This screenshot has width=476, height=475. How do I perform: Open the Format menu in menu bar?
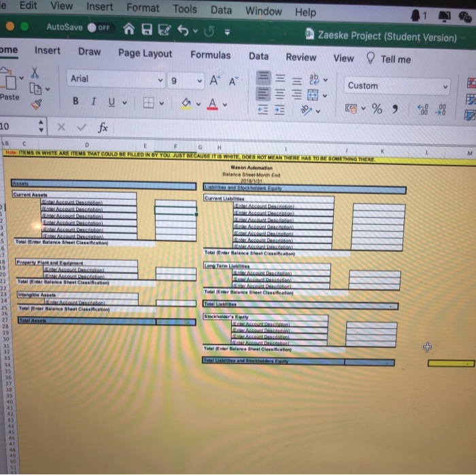(142, 7)
